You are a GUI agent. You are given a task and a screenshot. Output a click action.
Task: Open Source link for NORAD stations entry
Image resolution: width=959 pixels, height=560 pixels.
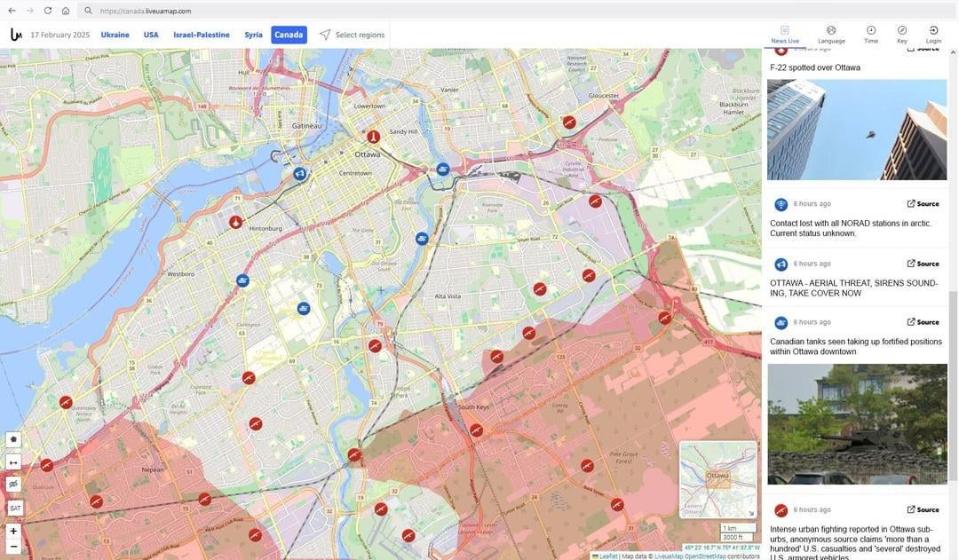(923, 203)
